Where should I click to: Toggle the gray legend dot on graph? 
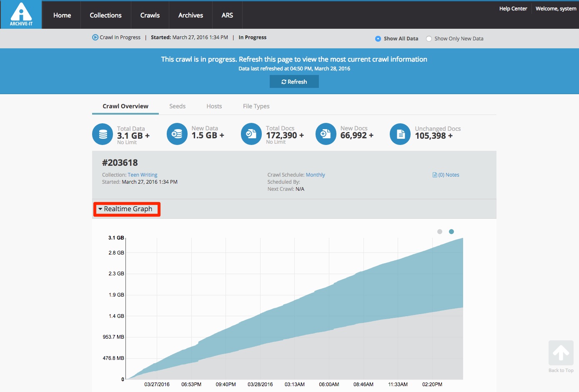tap(440, 232)
